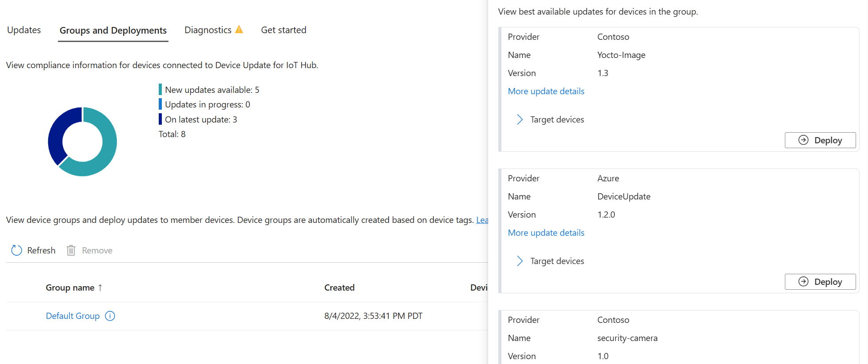Deploy the Contoso Yocto-Image update
This screenshot has height=364, width=868.
click(x=820, y=140)
